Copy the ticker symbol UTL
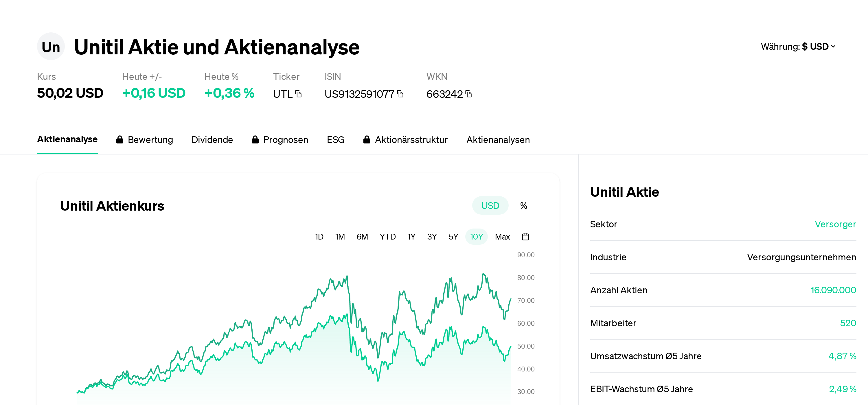Image resolution: width=868 pixels, height=405 pixels. pos(298,94)
